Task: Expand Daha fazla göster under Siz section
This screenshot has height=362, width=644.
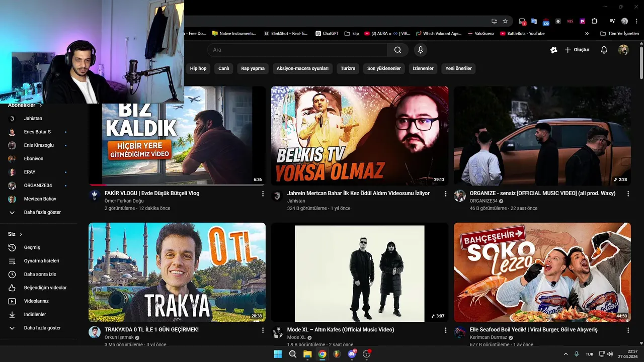Action: pos(39,328)
